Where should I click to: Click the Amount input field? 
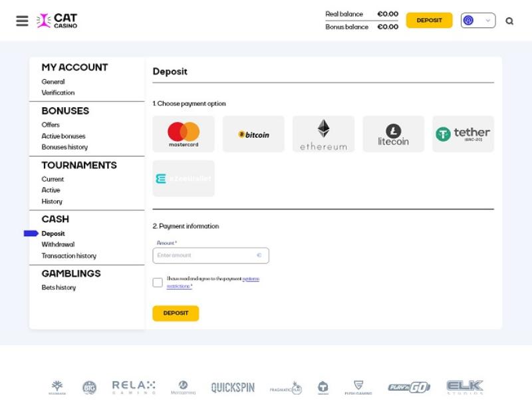(x=205, y=255)
